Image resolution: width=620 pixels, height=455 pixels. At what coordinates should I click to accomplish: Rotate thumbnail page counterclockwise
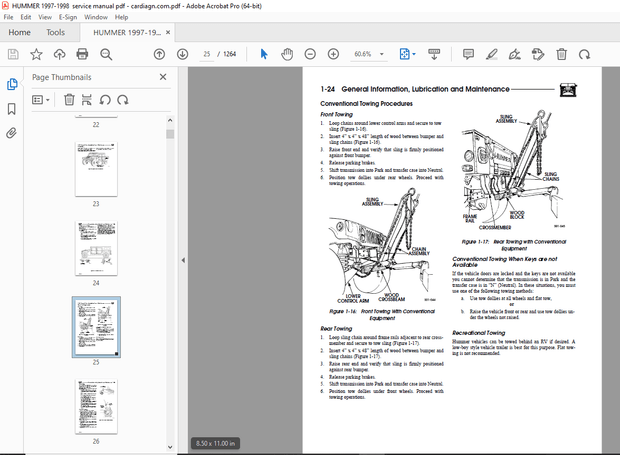pos(105,100)
